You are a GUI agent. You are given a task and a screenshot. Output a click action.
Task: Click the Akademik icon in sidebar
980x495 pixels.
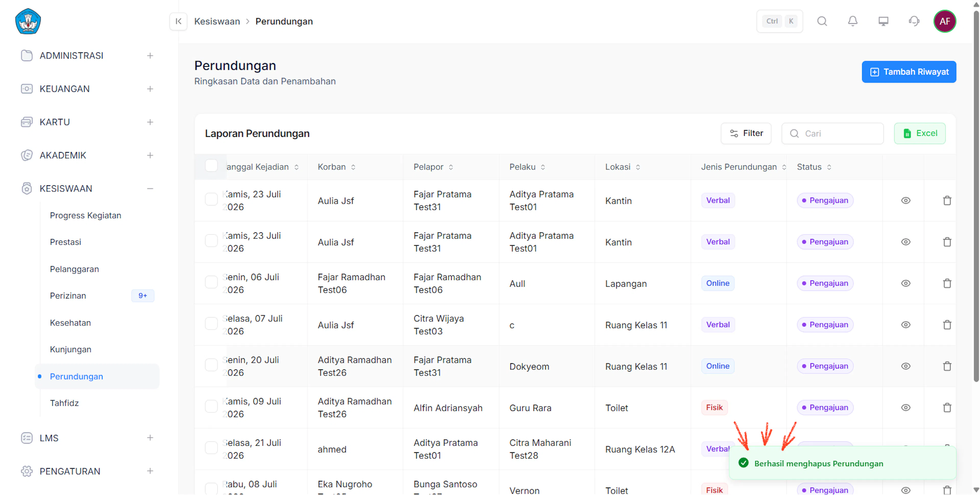point(27,155)
